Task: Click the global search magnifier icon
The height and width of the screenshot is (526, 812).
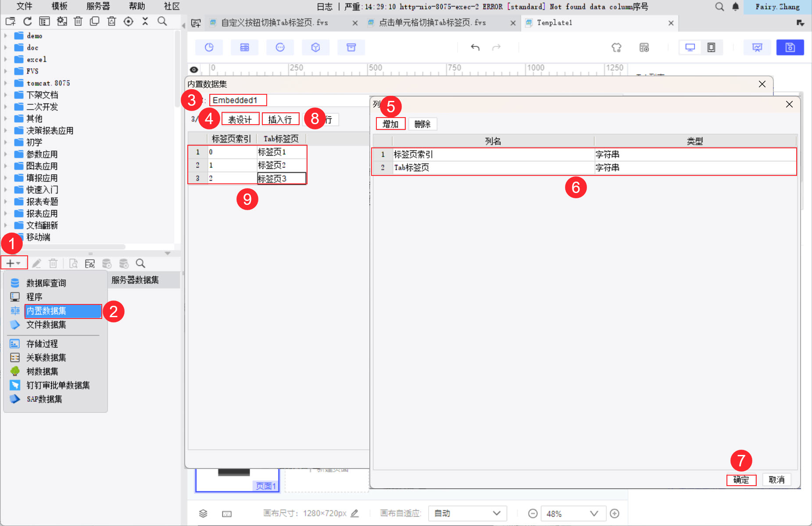Action: (719, 7)
